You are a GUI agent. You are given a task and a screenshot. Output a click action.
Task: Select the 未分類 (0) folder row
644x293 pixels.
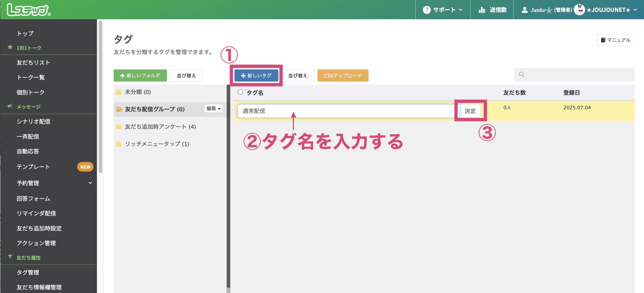pyautogui.click(x=170, y=92)
